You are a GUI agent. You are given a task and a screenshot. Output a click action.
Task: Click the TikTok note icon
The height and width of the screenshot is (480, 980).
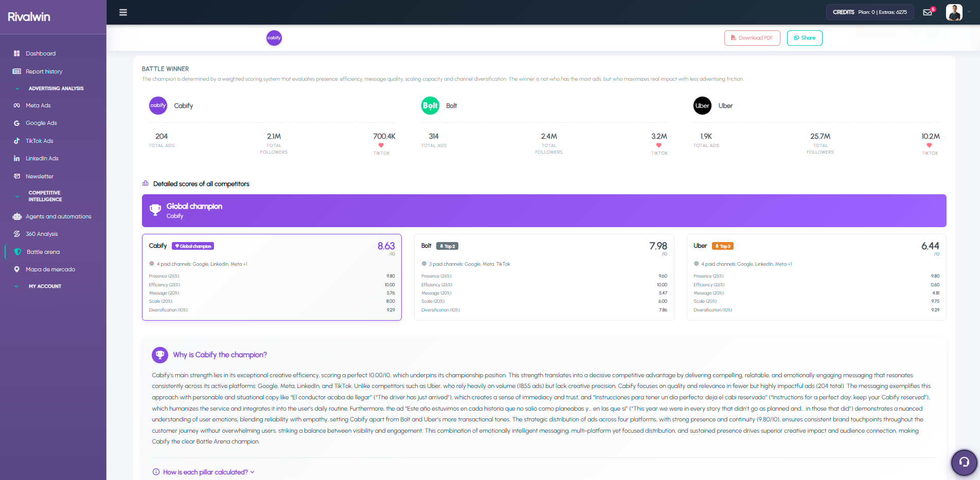(17, 141)
